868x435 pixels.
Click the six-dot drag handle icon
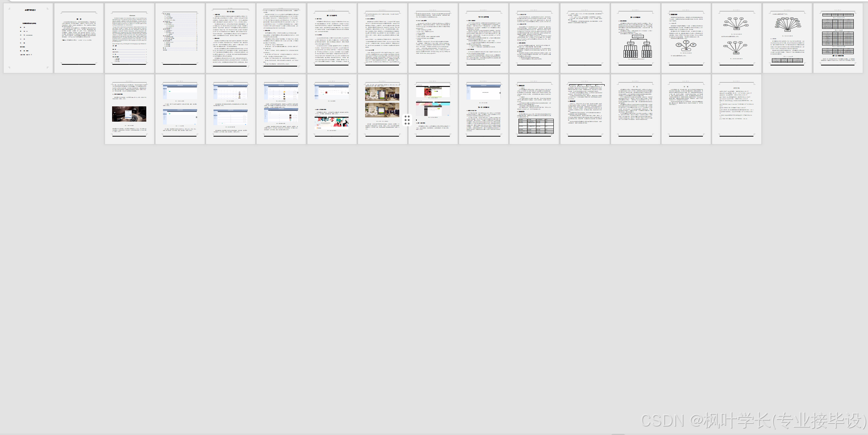tap(407, 120)
